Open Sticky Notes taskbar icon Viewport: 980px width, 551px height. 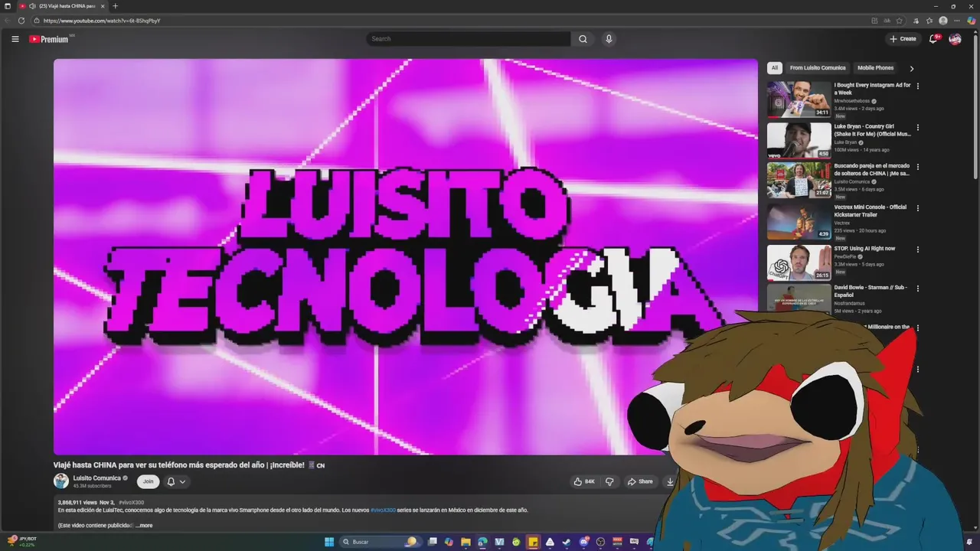(x=533, y=542)
